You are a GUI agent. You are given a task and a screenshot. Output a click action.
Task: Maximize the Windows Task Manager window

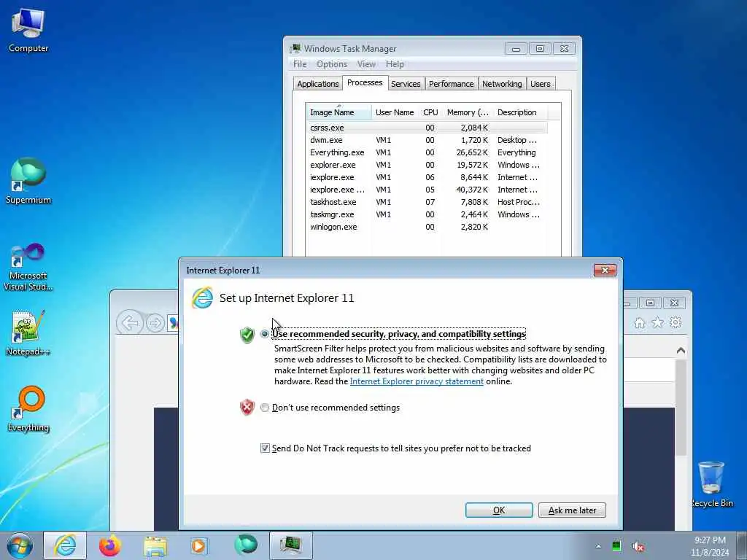click(x=540, y=49)
